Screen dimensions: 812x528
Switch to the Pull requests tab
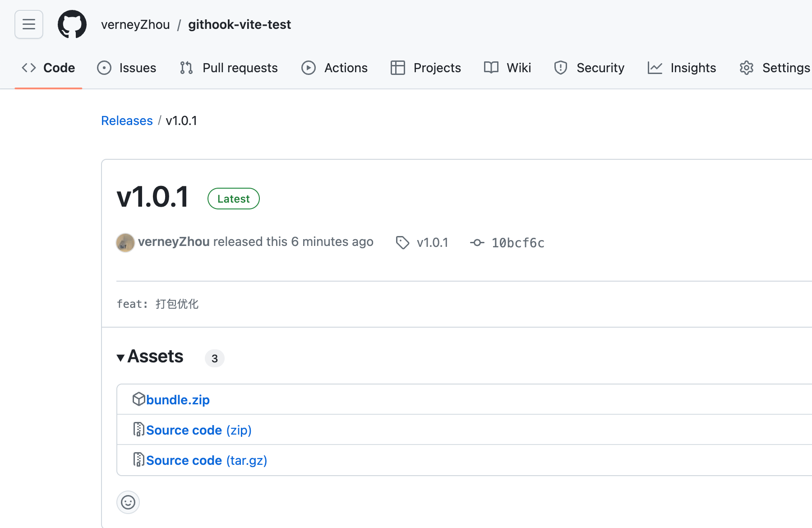[x=229, y=68]
